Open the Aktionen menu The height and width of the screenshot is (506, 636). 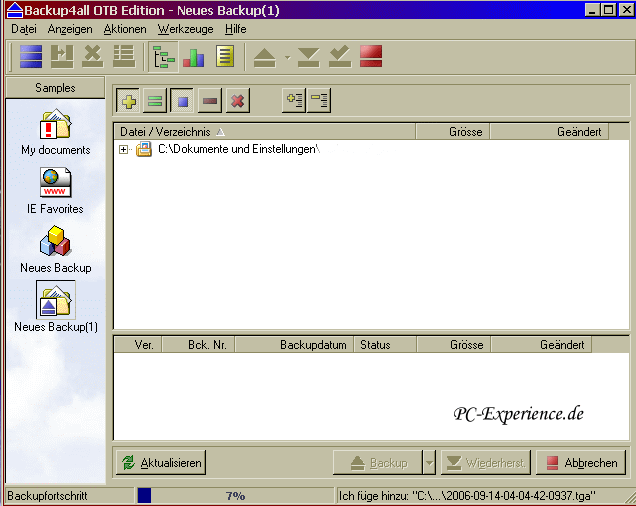tap(125, 29)
